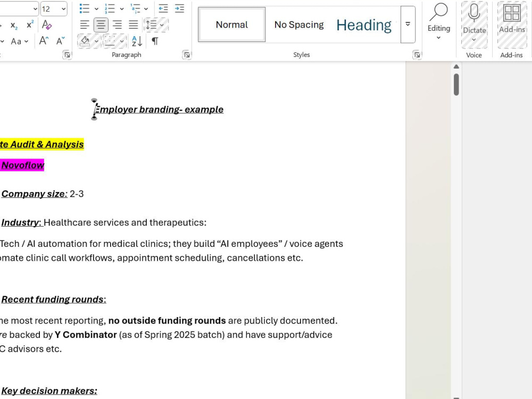Click the 'Industry' label

(20, 222)
